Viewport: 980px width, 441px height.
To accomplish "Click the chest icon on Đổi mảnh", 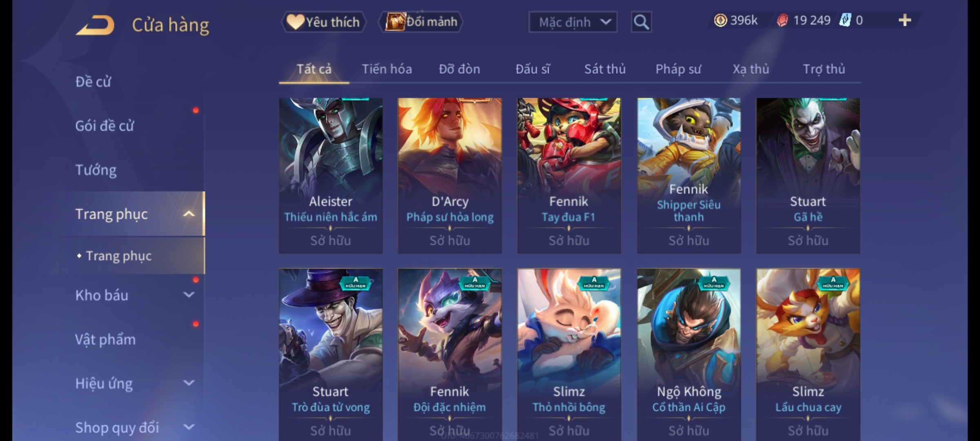I will (x=395, y=22).
